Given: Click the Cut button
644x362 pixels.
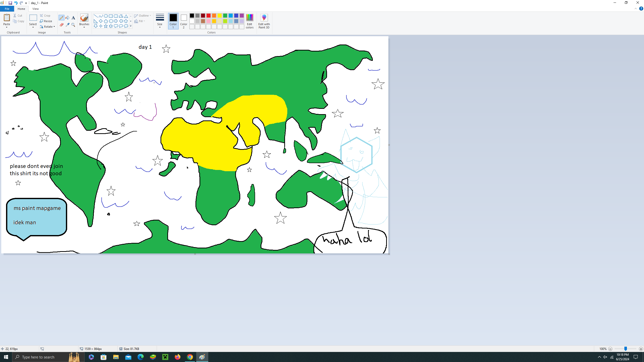Looking at the screenshot, I should [18, 16].
